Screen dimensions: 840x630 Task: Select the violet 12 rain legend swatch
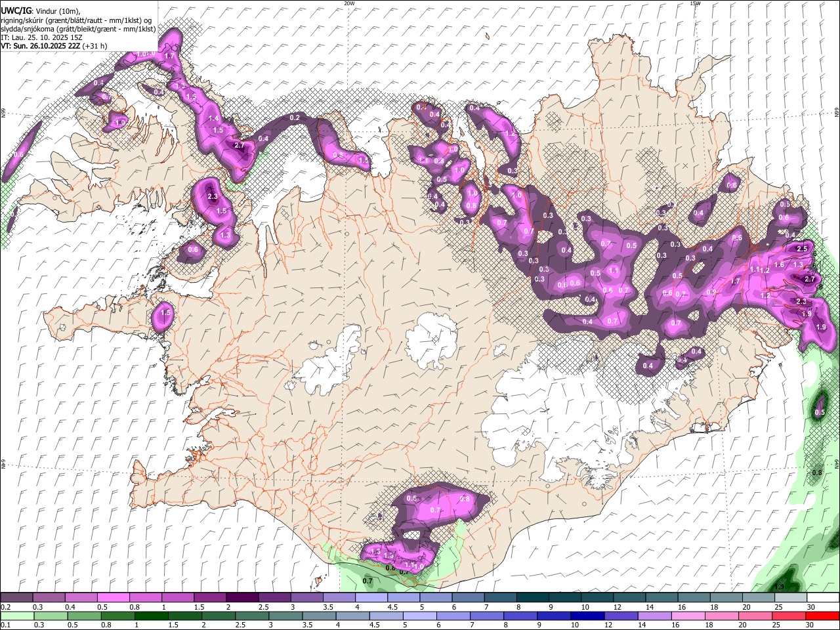click(x=620, y=616)
